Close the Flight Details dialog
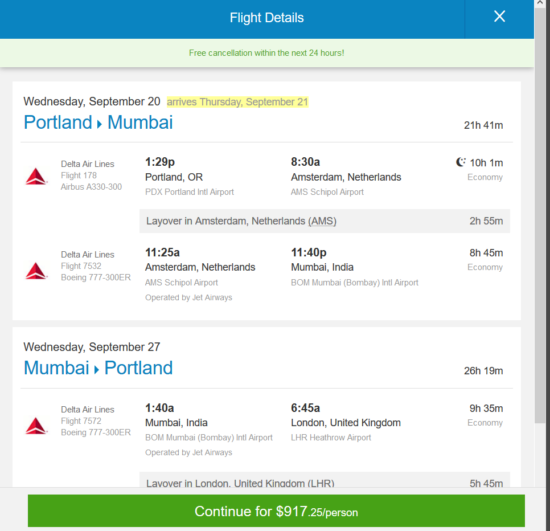Screen dimensions: 550x531 click(x=499, y=16)
